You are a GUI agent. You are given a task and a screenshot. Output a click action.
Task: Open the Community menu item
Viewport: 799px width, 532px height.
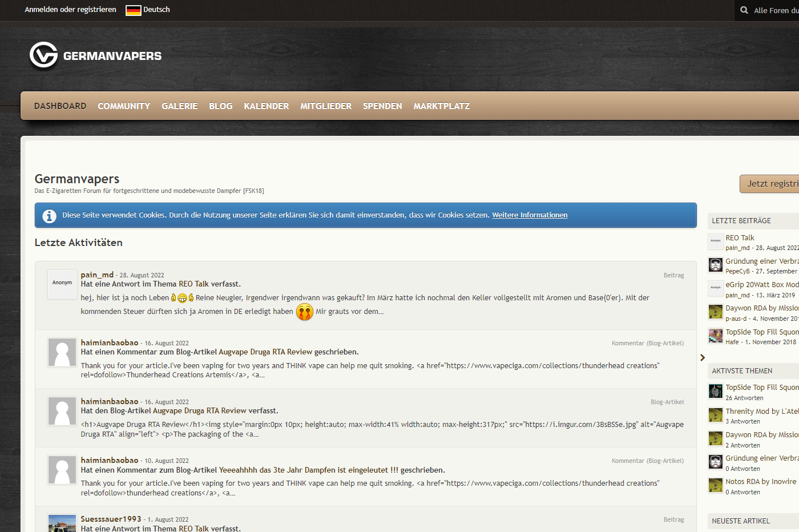(x=124, y=106)
